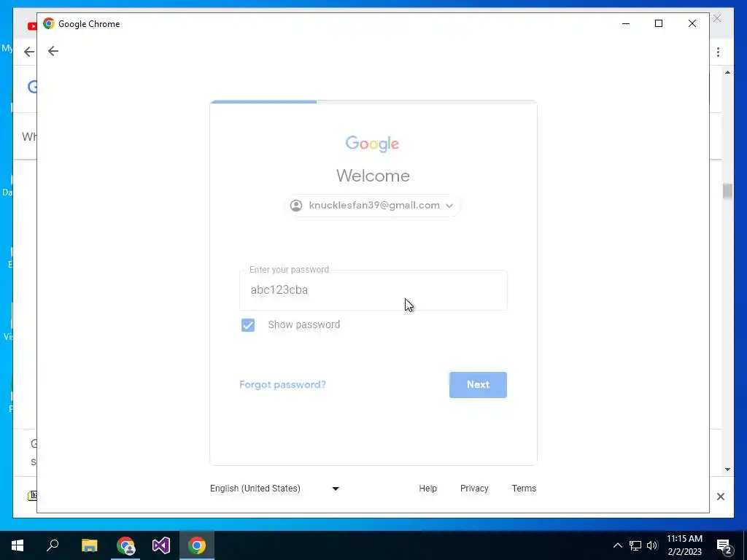Click the account avatar icon next to the email
Viewport: 747px width, 560px height.
pos(296,206)
